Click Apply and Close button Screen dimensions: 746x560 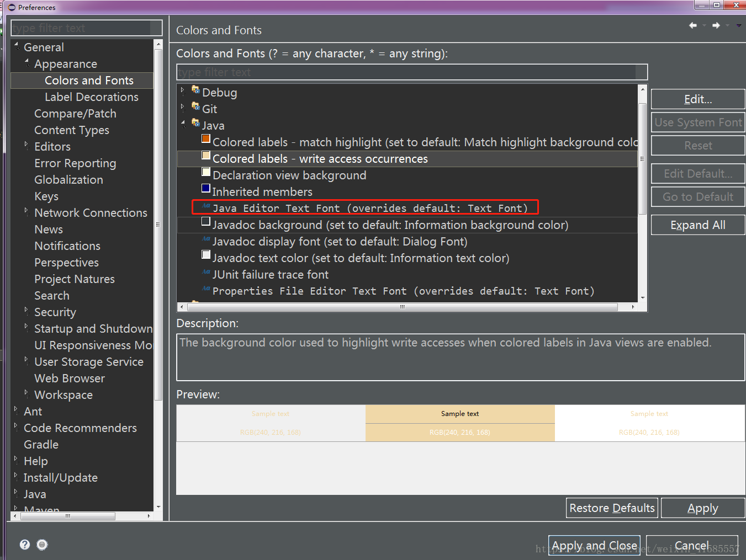click(x=594, y=546)
